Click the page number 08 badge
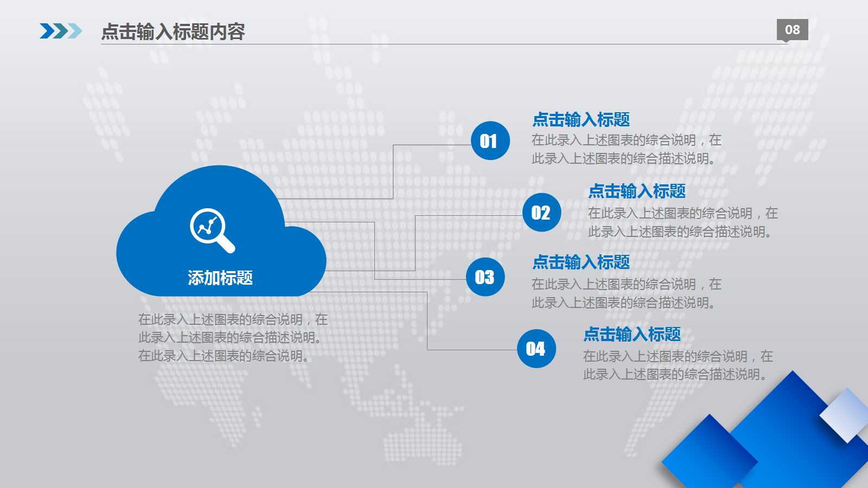This screenshot has height=488, width=868. tap(792, 30)
